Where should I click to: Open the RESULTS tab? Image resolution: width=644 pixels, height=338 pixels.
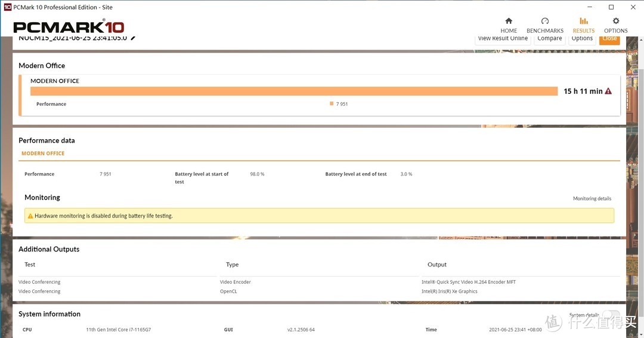(583, 25)
